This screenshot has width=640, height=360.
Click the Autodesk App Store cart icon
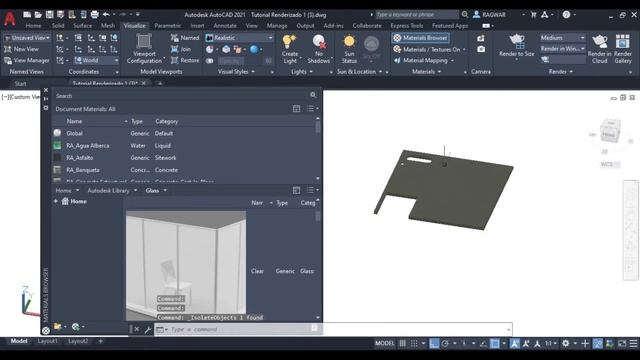(533, 15)
